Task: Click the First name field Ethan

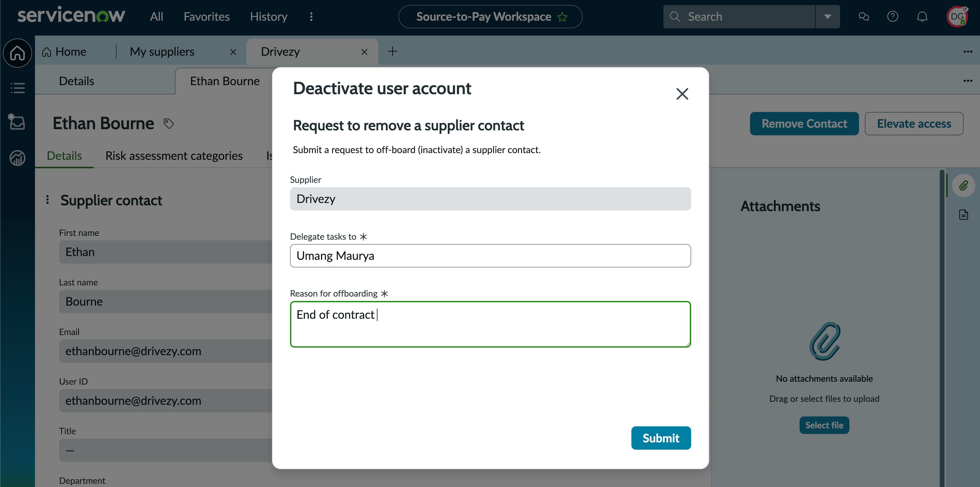Action: (166, 252)
